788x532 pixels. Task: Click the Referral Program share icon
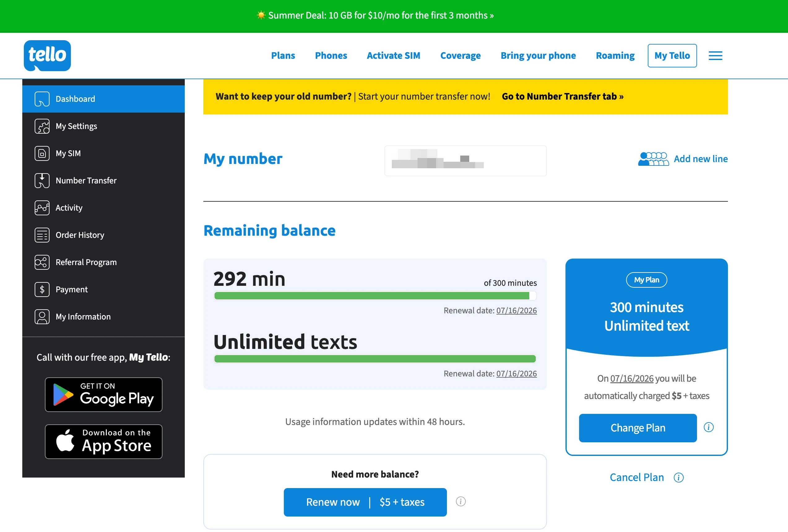42,262
